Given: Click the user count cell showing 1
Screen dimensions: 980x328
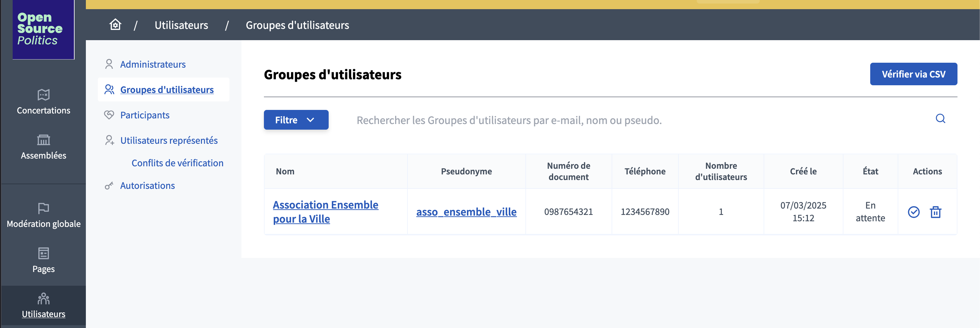Looking at the screenshot, I should (x=721, y=212).
